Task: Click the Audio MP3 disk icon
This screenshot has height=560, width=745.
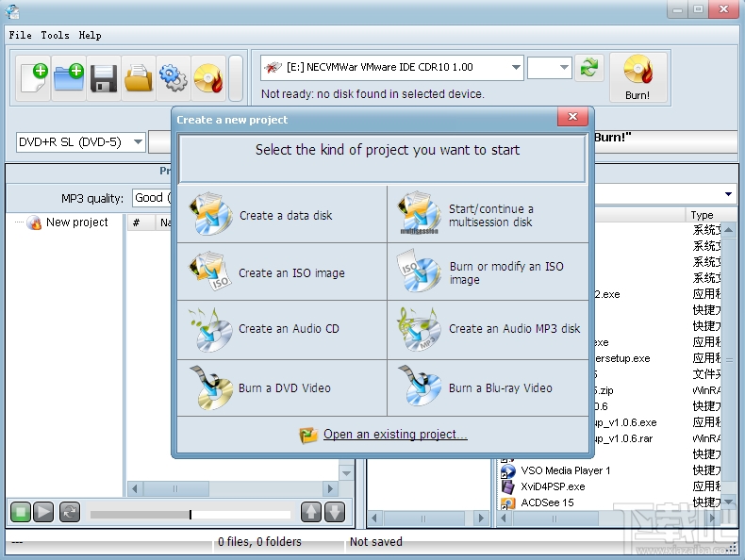Action: pyautogui.click(x=419, y=329)
